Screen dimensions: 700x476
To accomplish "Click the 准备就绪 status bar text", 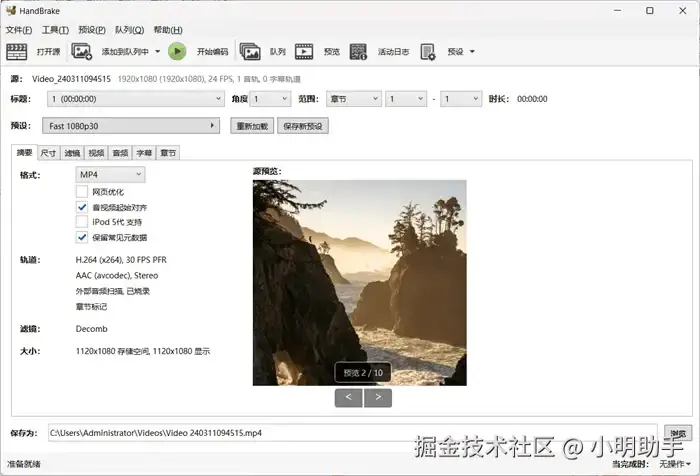I will 24,464.
